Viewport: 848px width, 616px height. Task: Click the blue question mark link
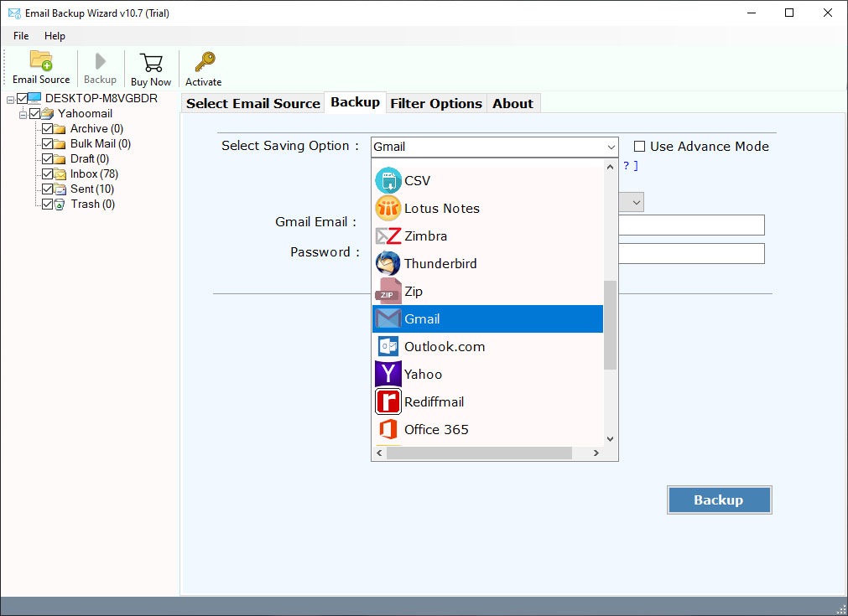coord(627,165)
